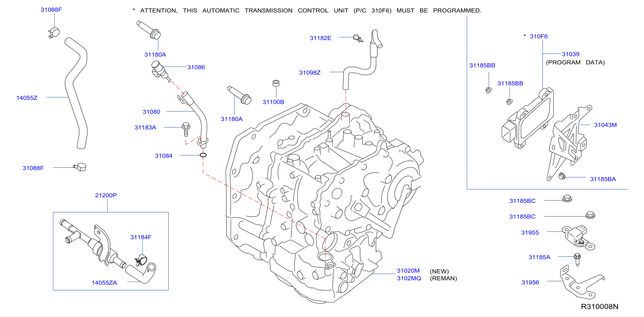The image size is (644, 317).
Task: Select part number 31956
Action: [530, 282]
